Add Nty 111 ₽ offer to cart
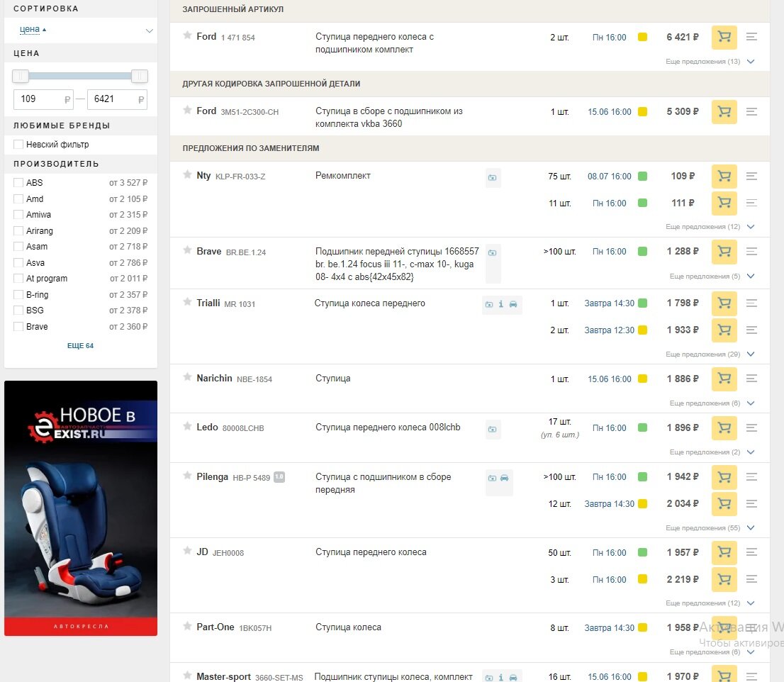784x682 pixels. coord(724,203)
